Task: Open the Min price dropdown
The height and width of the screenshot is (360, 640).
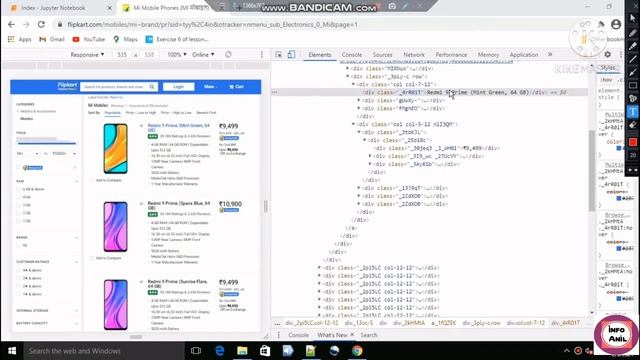Action: [28, 153]
